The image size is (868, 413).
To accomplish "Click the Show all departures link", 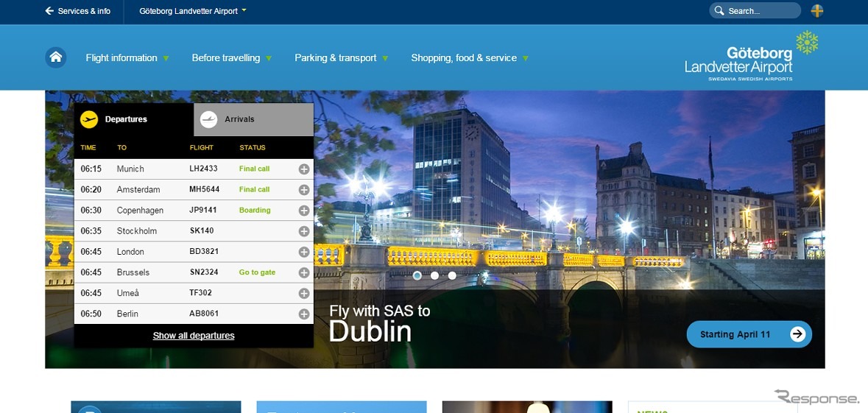I will click(x=194, y=336).
